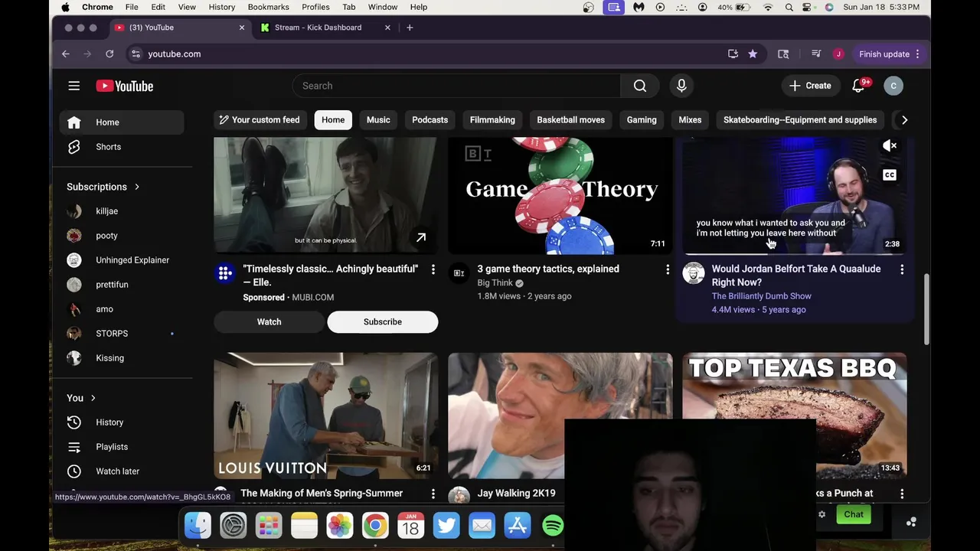
Task: Open the History menu in the menu bar
Action: click(x=222, y=7)
